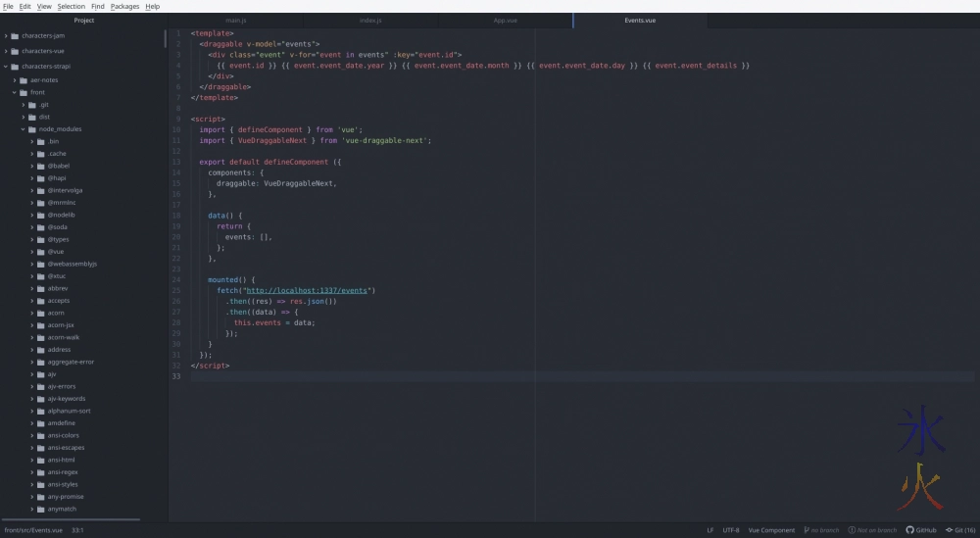Open the Packages menu
Image resolution: width=980 pixels, height=538 pixels.
pyautogui.click(x=124, y=6)
